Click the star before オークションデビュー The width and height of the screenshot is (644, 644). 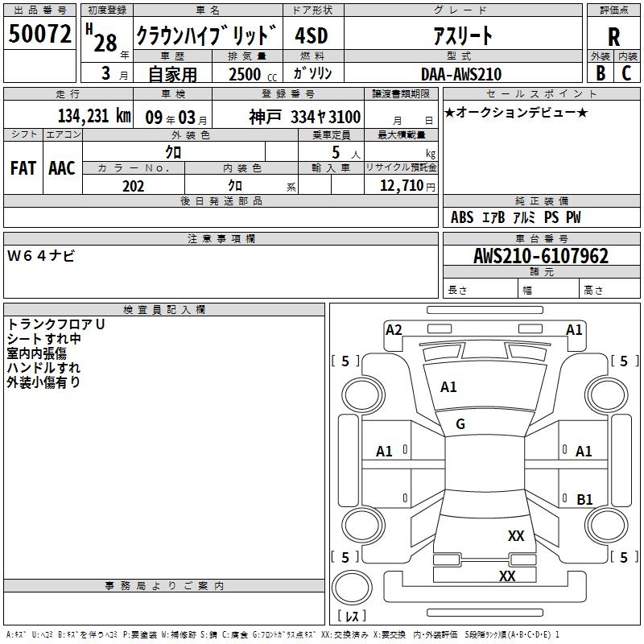click(450, 112)
